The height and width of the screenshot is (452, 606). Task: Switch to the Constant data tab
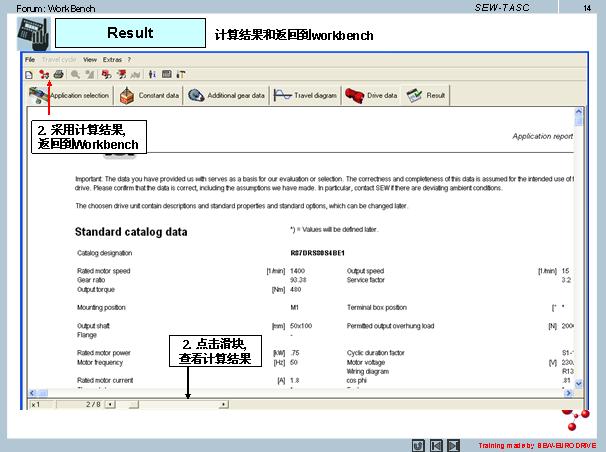click(x=150, y=95)
